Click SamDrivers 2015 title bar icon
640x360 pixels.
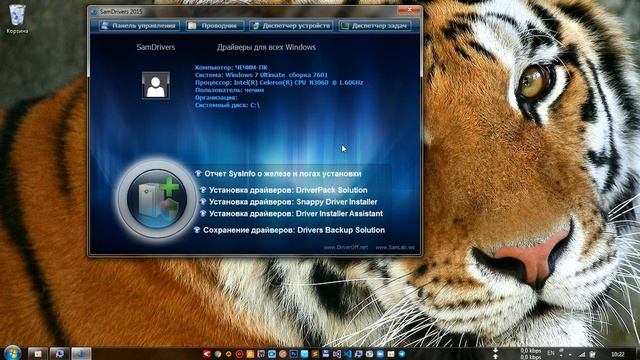94,11
